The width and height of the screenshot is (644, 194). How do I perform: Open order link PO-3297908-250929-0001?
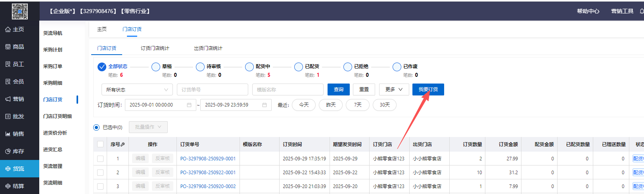[x=208, y=159]
